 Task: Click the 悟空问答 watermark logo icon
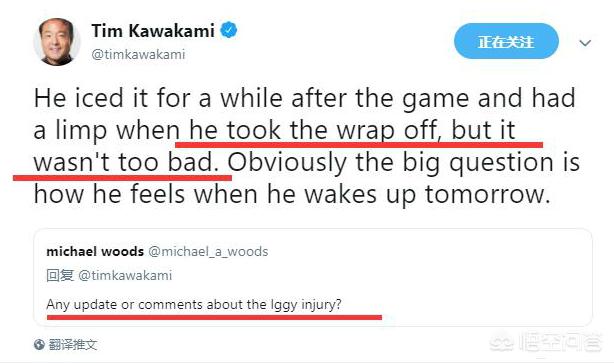pyautogui.click(x=502, y=343)
